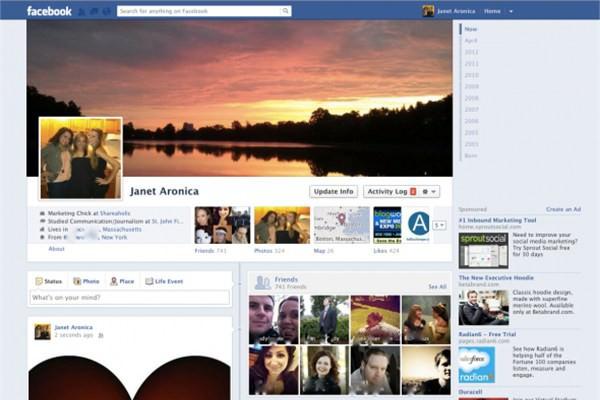Click Janet Aronica name on the post
The height and width of the screenshot is (400, 600).
point(73,327)
